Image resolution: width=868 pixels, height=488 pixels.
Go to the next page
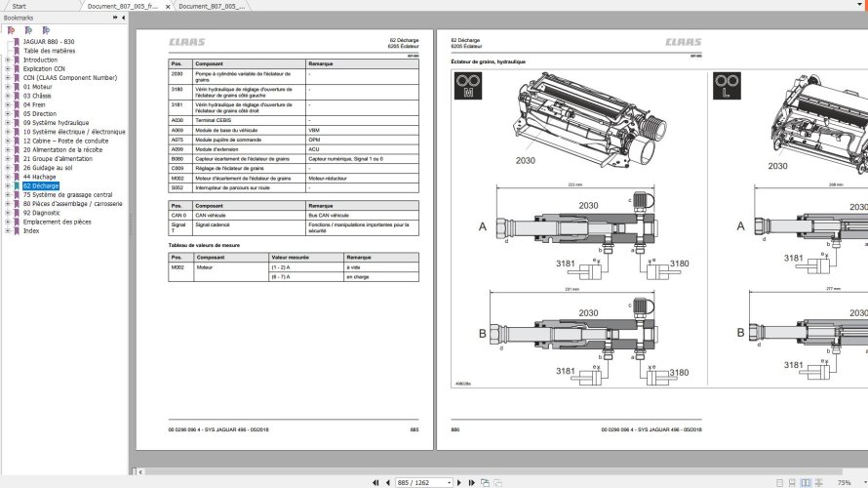459,482
